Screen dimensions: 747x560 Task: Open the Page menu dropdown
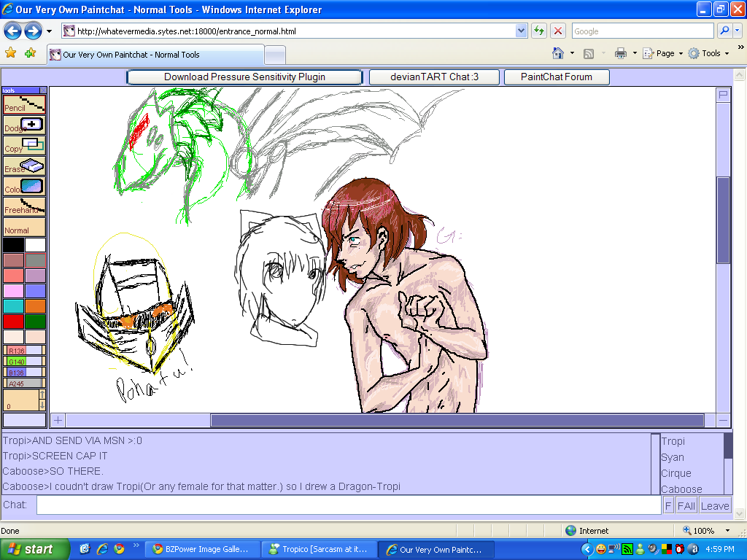pos(663,54)
